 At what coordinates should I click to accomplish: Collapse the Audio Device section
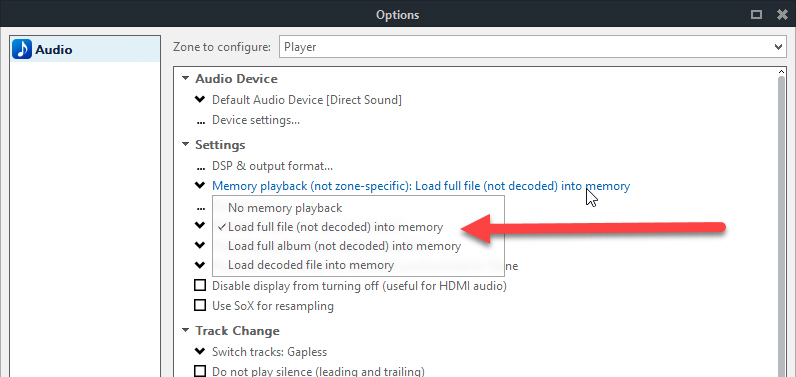pyautogui.click(x=186, y=79)
